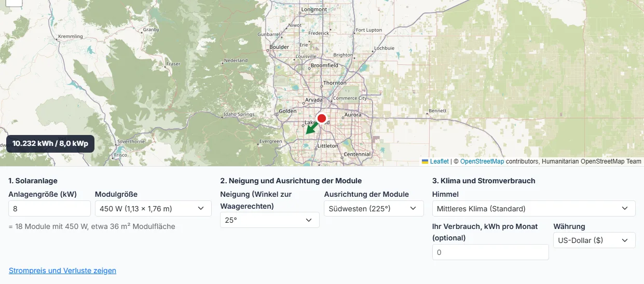Click the Arvada label on the map

coord(314,99)
